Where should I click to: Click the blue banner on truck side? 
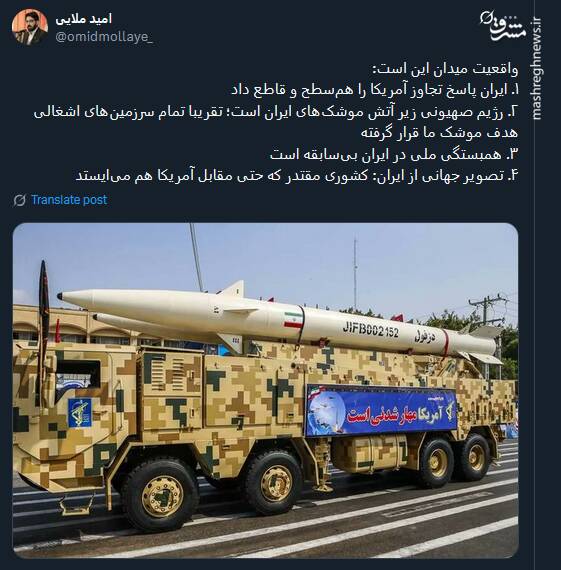tap(381, 410)
